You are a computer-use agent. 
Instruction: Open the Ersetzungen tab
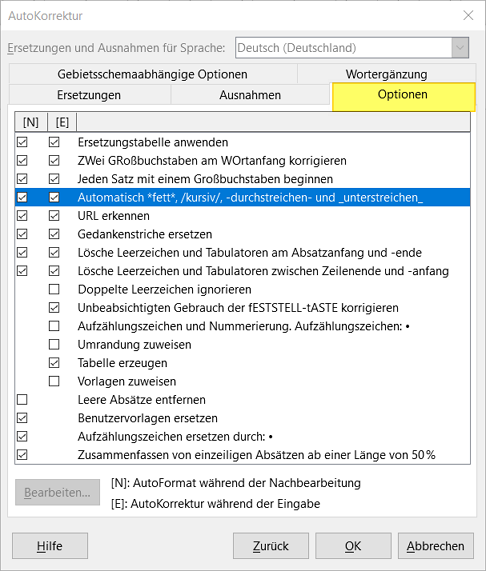point(90,95)
